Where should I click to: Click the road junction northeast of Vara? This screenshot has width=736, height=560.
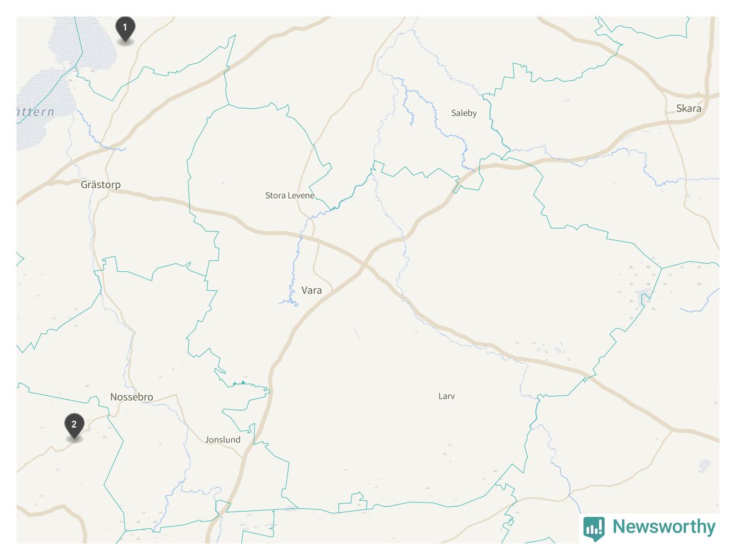(x=364, y=264)
